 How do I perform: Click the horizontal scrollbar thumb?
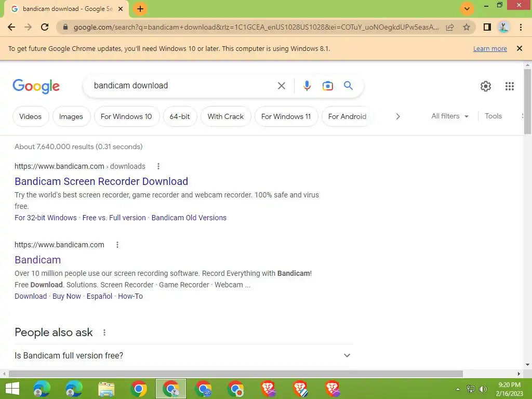pos(236,374)
